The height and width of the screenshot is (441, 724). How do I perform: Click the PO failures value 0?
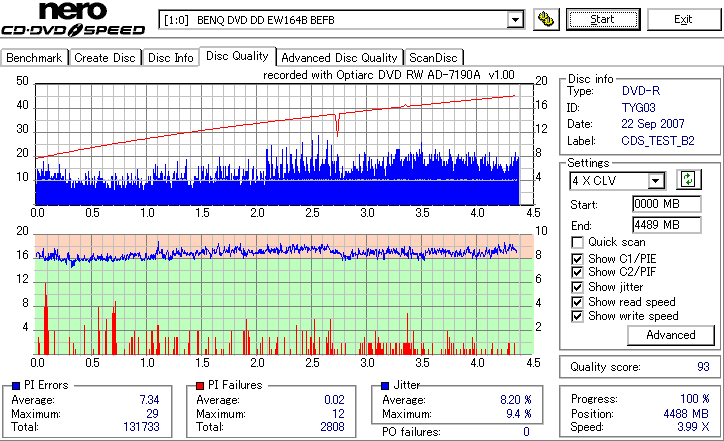click(526, 432)
